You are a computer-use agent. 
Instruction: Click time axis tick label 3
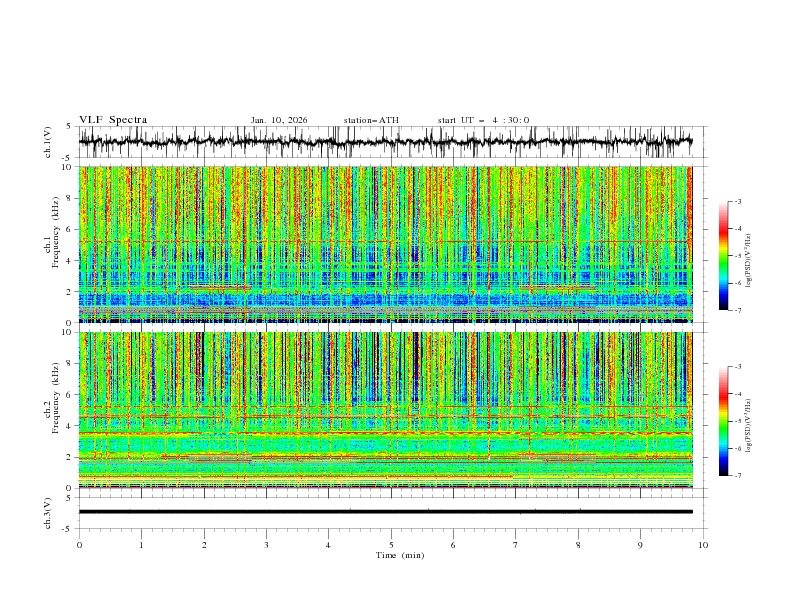(x=266, y=545)
